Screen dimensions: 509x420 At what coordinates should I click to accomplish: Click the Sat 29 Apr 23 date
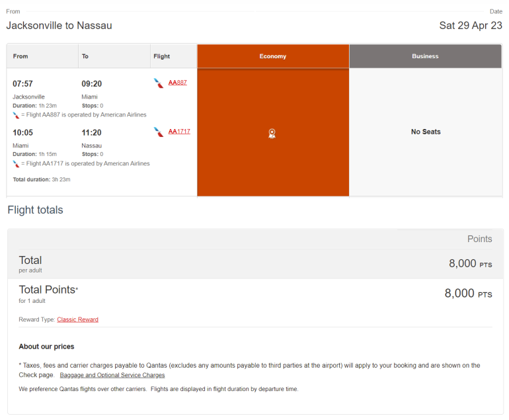(471, 26)
